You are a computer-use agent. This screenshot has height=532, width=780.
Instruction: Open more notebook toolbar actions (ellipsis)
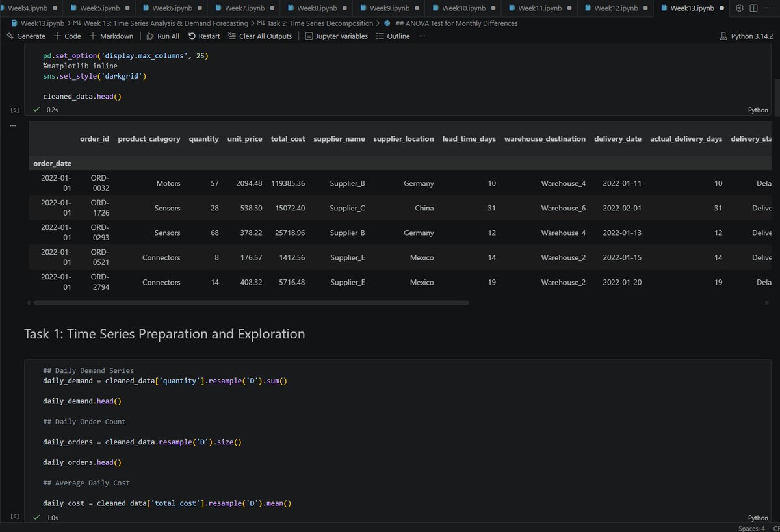pos(422,36)
